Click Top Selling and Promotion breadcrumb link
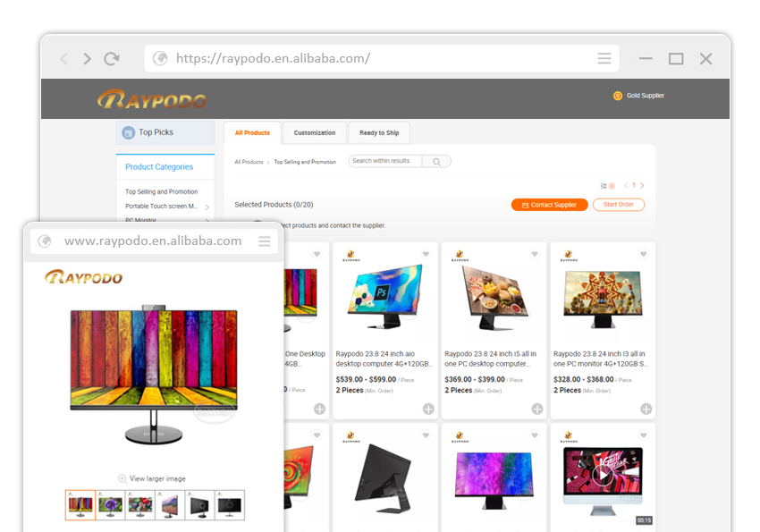 click(305, 162)
